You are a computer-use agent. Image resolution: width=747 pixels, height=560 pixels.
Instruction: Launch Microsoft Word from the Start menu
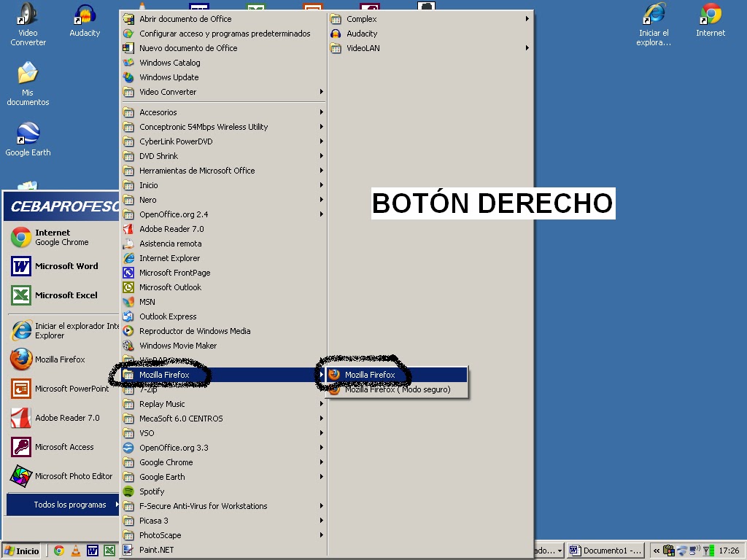[x=62, y=266]
